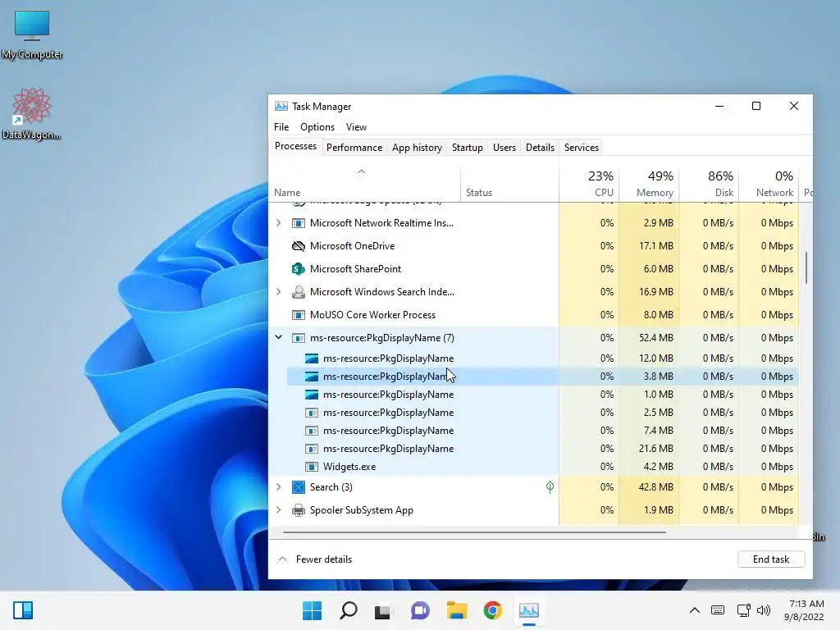Collapse the ms-resource:PkgDisplayName (7) group
This screenshot has width=840, height=630.
[x=279, y=337]
